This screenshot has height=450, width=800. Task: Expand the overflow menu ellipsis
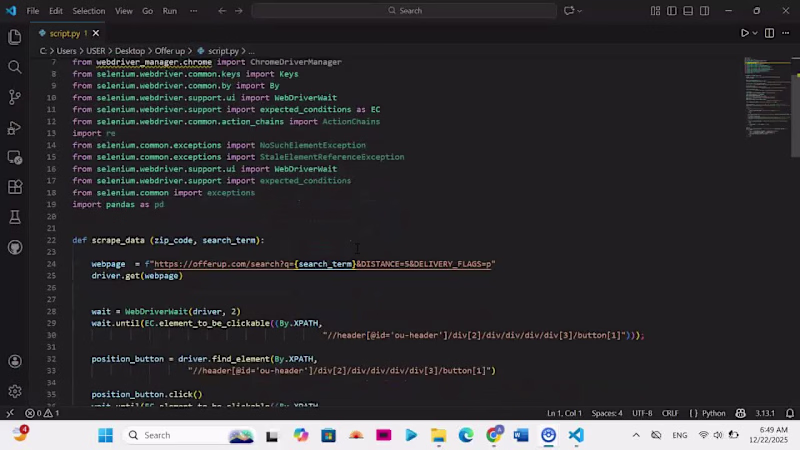point(193,11)
